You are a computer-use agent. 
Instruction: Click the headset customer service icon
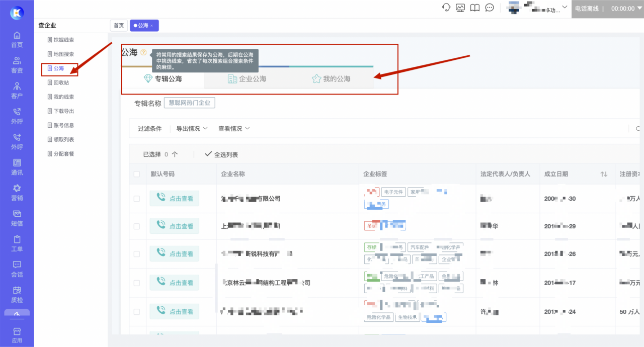(x=446, y=8)
